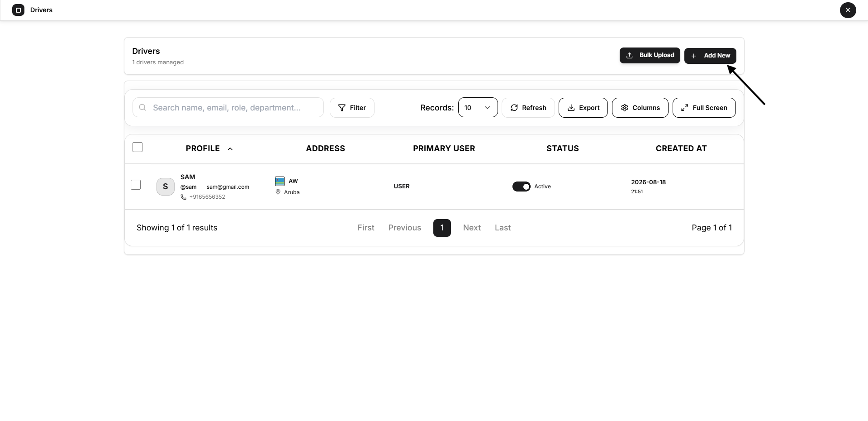
Task: Select page 1 button
Action: [x=442, y=228]
